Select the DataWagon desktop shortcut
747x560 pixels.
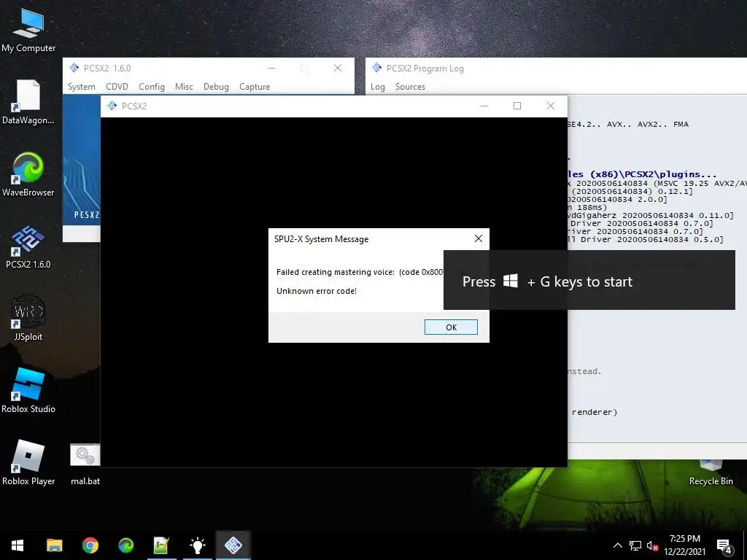28,102
